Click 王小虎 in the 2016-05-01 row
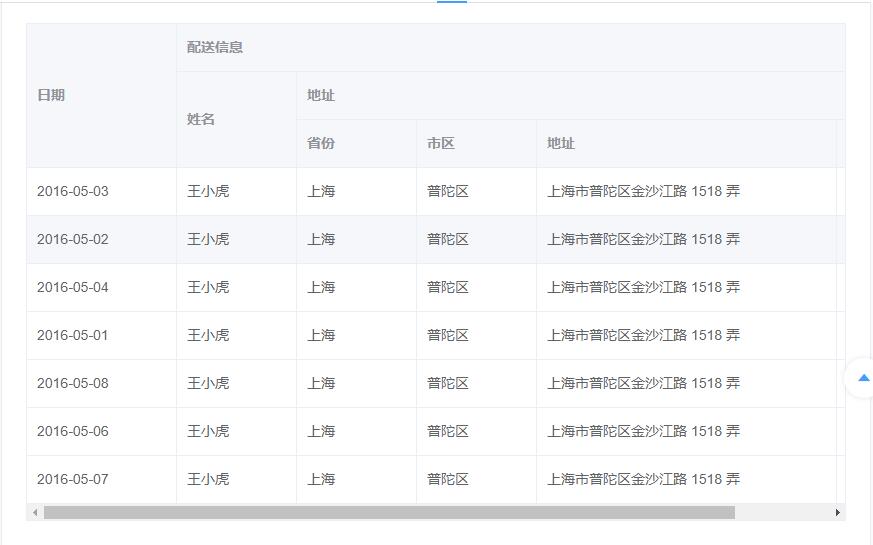Viewport: 873px width, 545px height. pyautogui.click(x=208, y=335)
